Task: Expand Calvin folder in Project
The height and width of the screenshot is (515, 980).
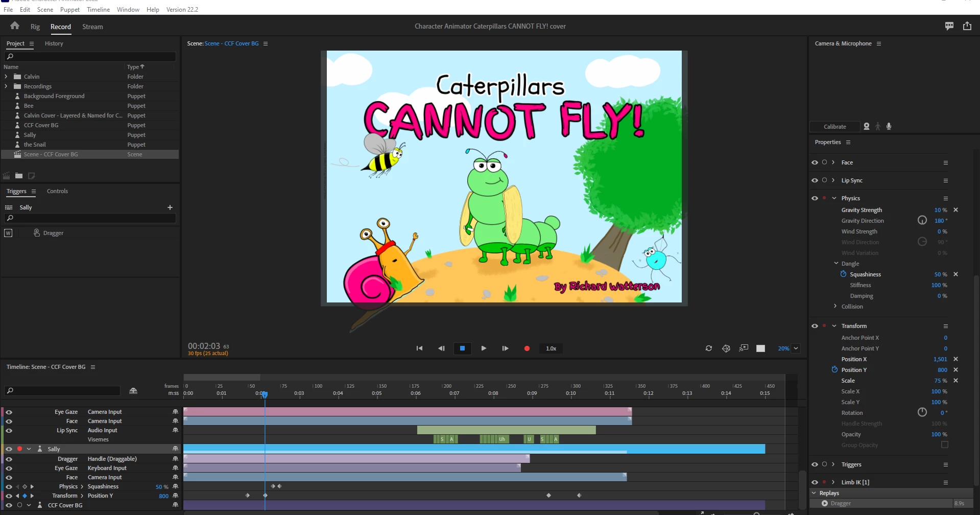Action: click(6, 77)
